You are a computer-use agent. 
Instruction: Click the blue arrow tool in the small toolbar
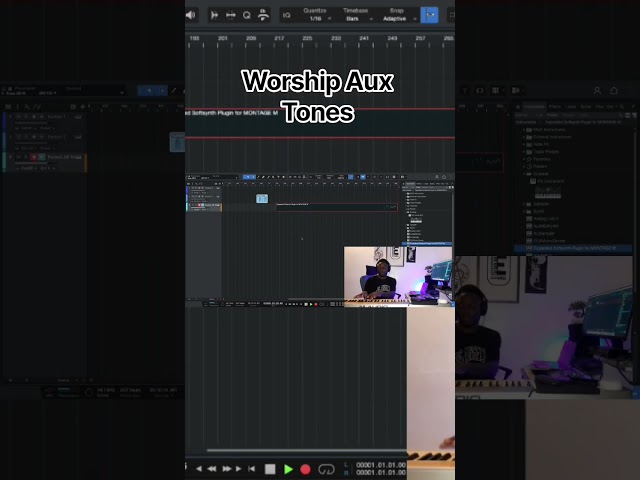click(247, 177)
